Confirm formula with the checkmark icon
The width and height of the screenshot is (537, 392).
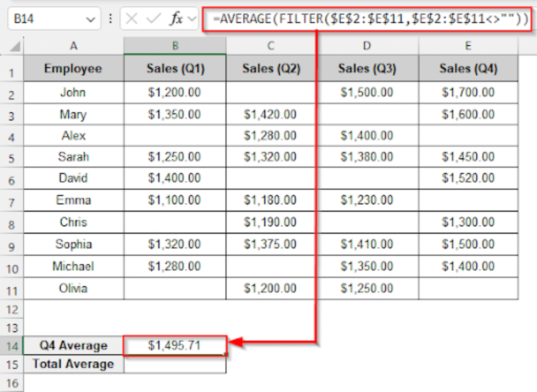[153, 19]
